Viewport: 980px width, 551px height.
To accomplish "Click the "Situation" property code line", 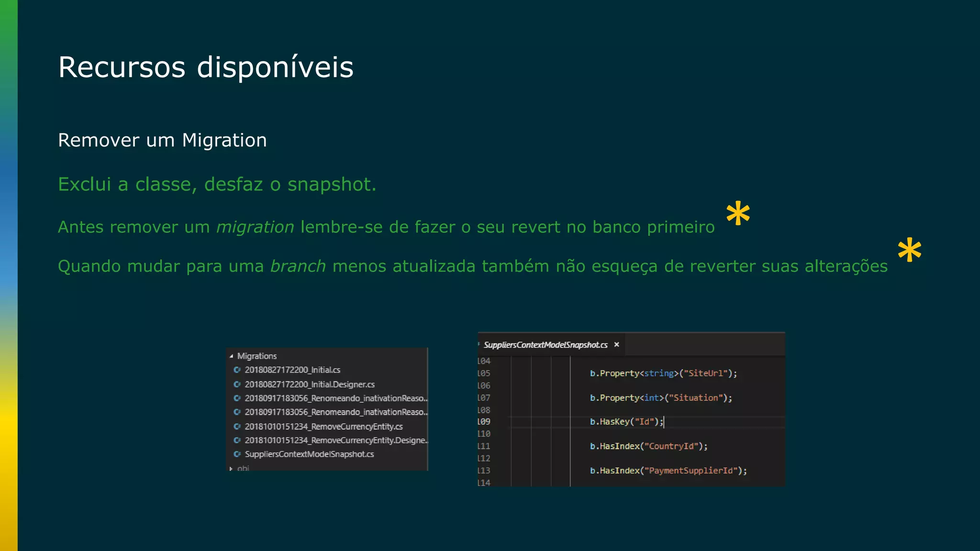I will (x=661, y=397).
